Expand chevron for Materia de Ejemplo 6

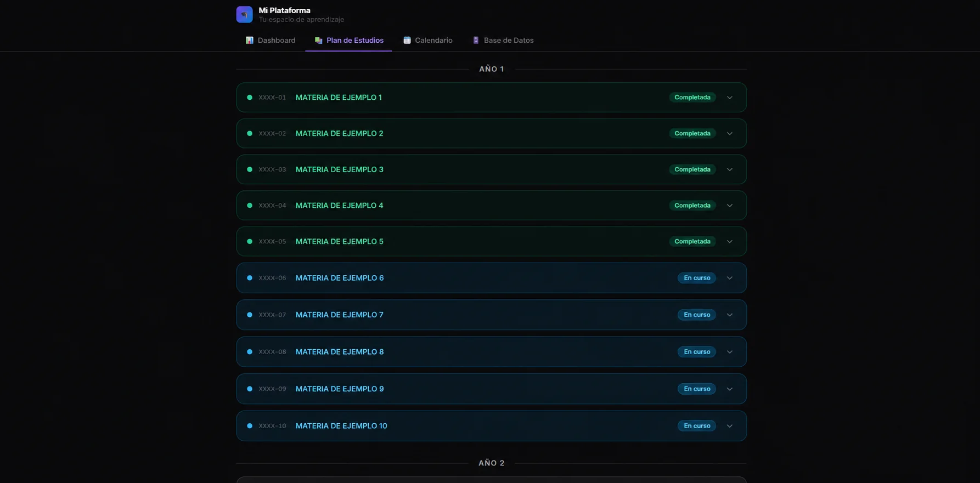click(x=730, y=278)
